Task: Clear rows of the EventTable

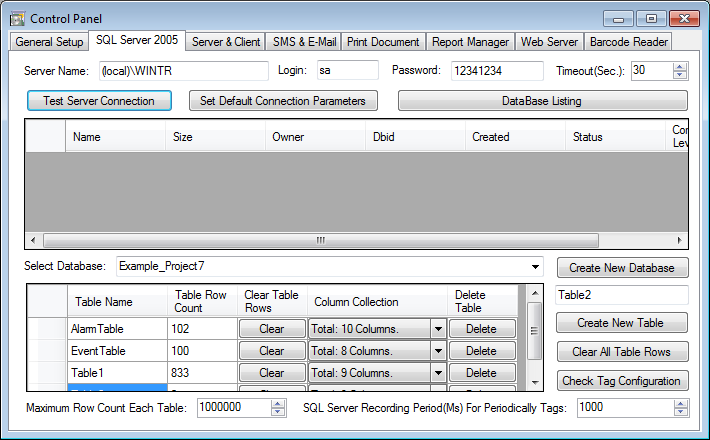Action: tap(272, 351)
